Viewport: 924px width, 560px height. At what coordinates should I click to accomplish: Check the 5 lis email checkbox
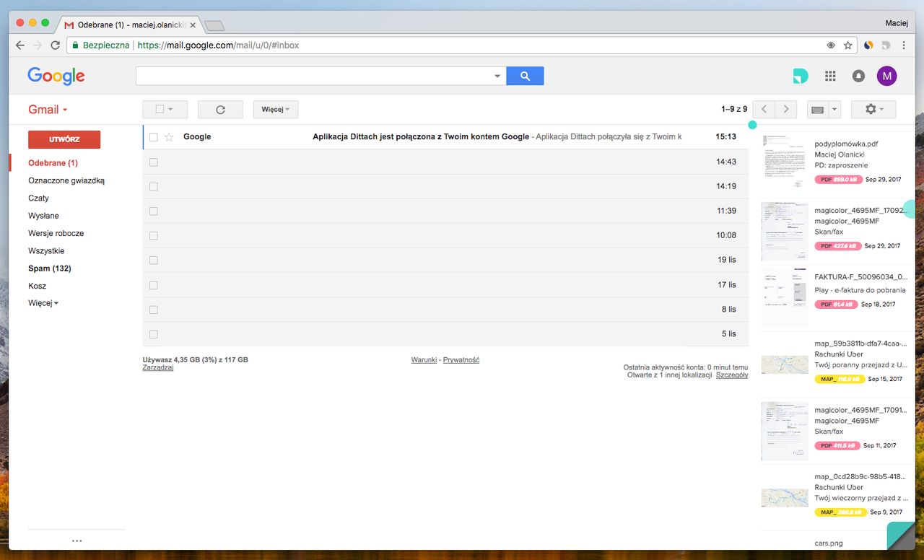click(x=153, y=333)
